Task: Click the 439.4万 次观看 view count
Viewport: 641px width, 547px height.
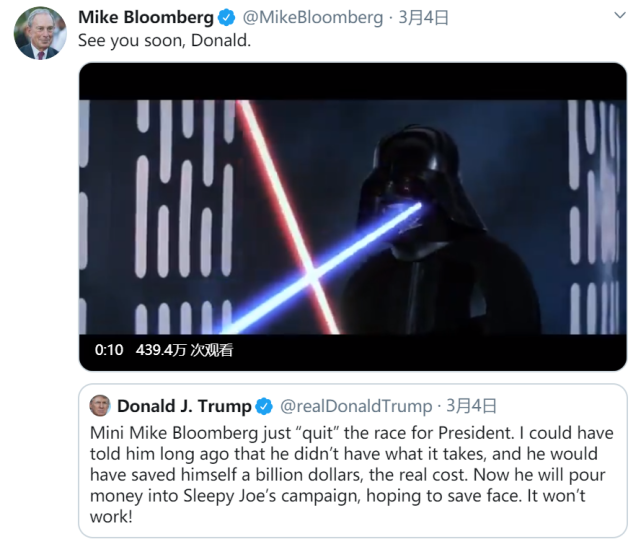Action: click(184, 350)
